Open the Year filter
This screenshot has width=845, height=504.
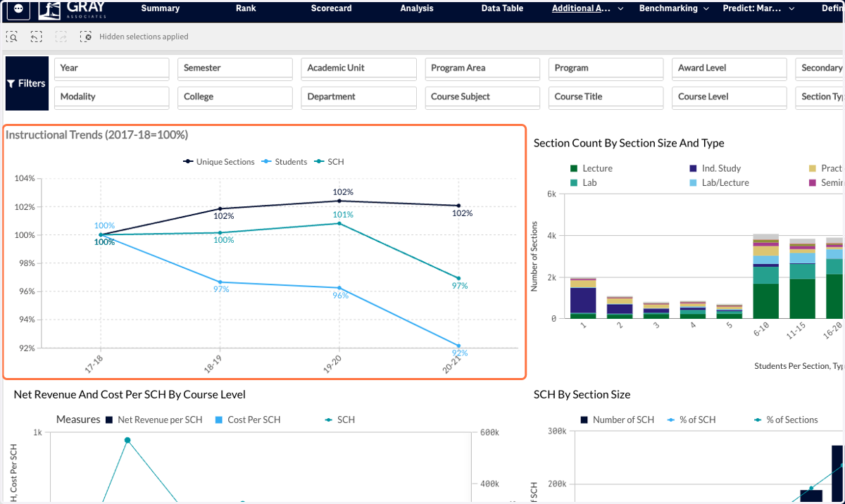111,68
